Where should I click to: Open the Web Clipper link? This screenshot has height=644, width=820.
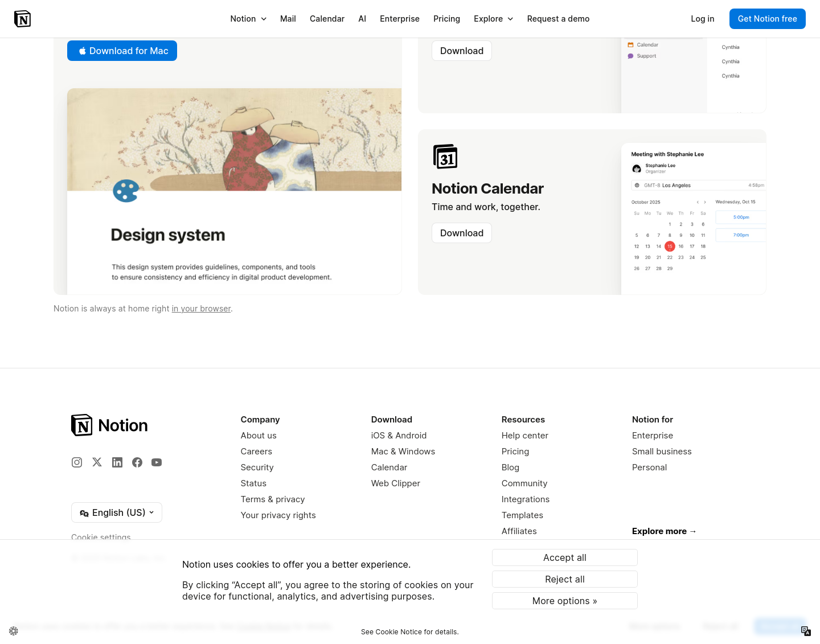pyautogui.click(x=396, y=483)
